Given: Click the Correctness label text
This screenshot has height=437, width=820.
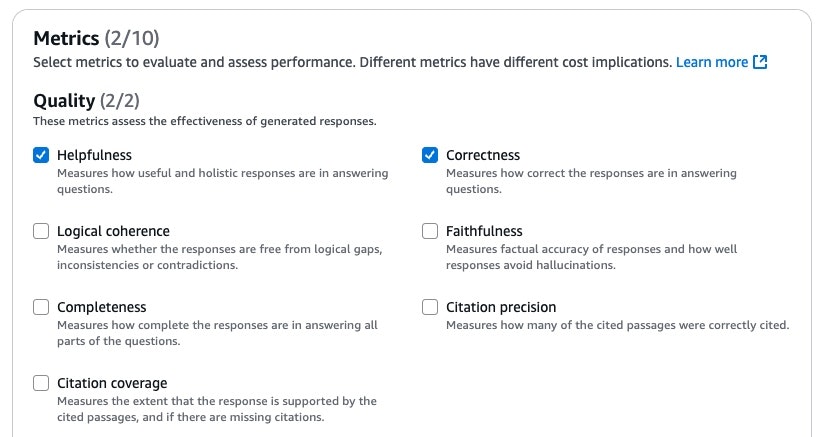Looking at the screenshot, I should point(483,155).
